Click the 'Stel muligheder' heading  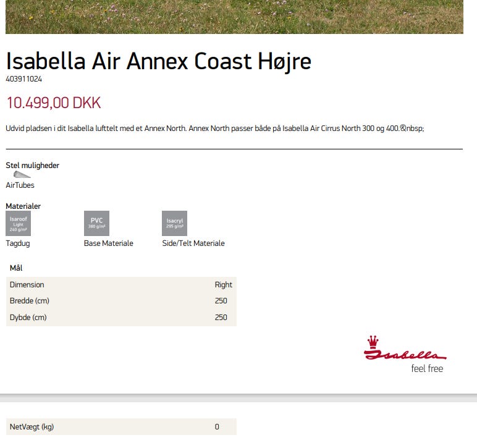[x=32, y=166]
